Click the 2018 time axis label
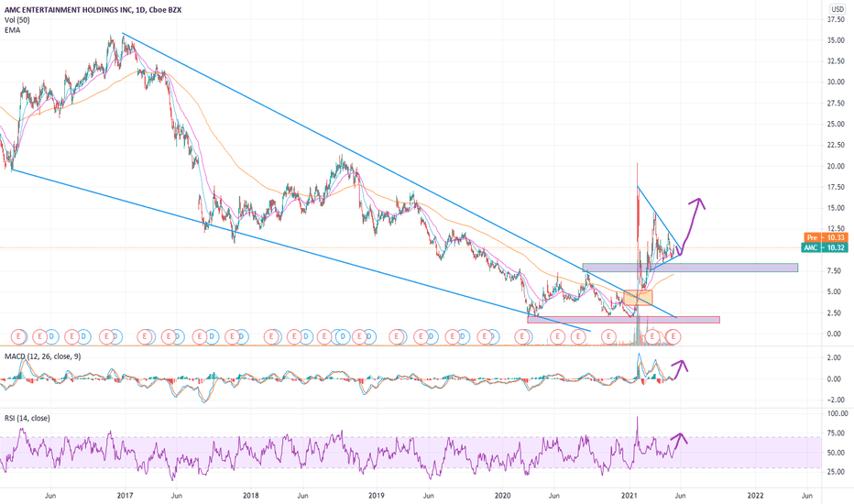This screenshot has width=854, height=504. click(x=250, y=495)
